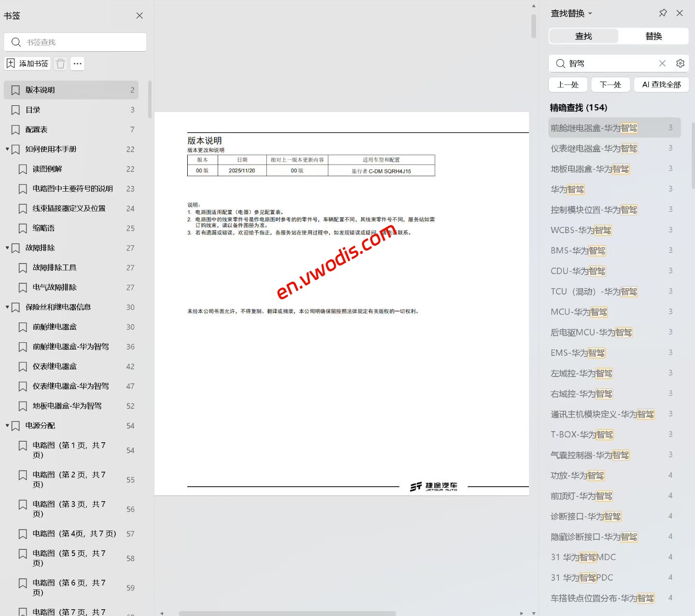Clear the 智驾 search text via X icon
The height and width of the screenshot is (616, 695).
click(662, 63)
